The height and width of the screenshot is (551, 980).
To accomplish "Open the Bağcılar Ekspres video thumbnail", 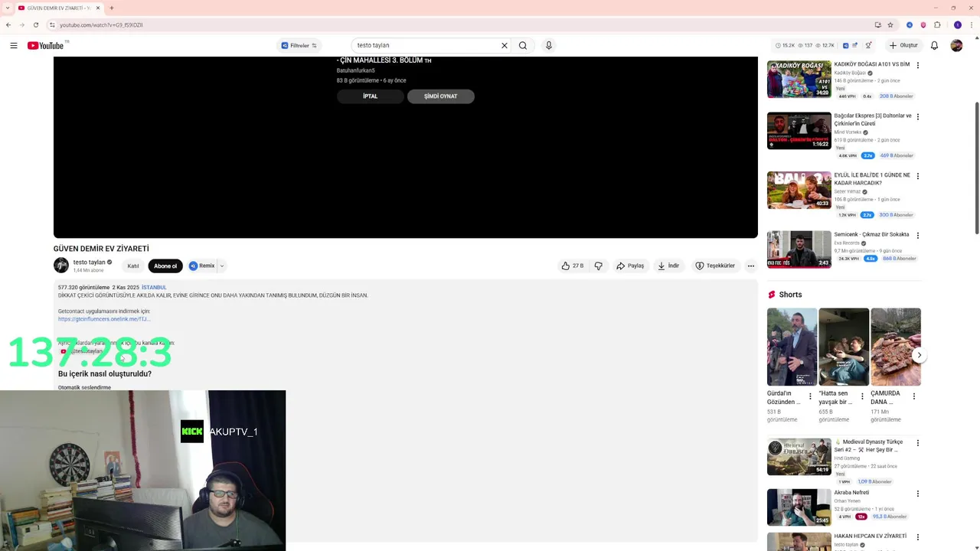I will 799,130.
